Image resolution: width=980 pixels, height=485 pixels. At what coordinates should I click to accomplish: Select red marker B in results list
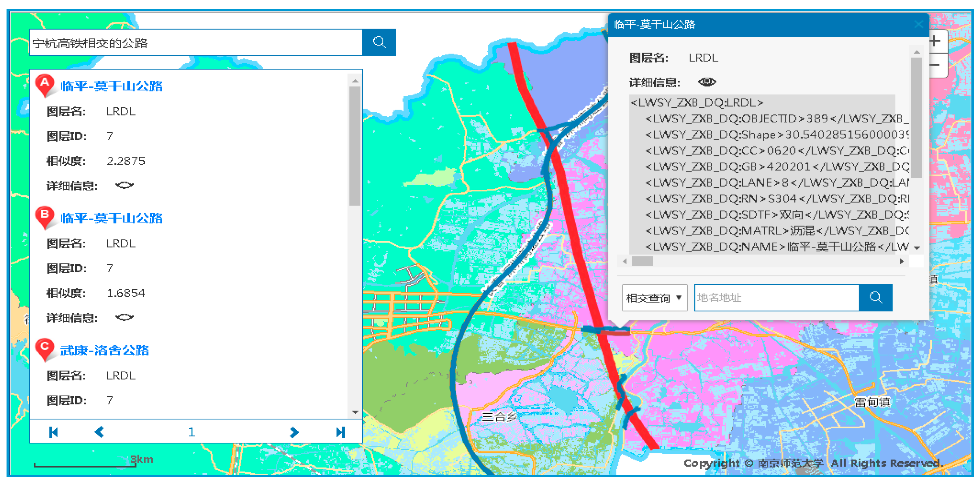point(45,218)
